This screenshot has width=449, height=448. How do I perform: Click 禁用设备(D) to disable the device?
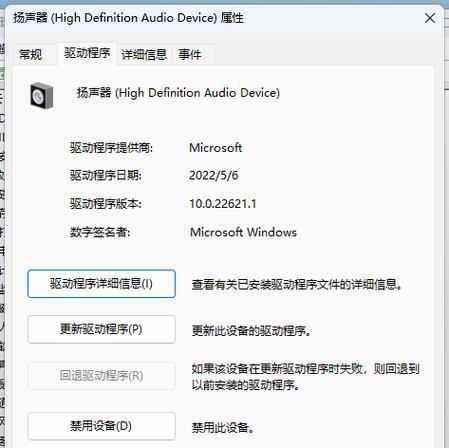[101, 426]
